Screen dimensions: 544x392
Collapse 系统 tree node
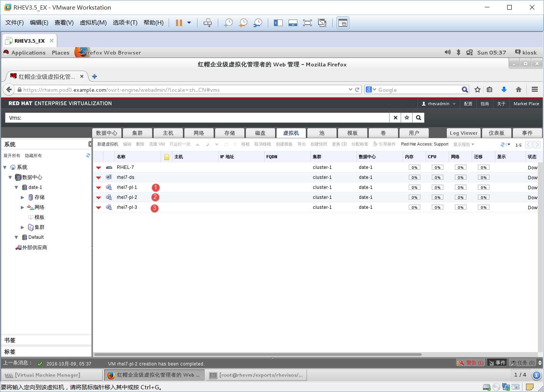coord(5,167)
